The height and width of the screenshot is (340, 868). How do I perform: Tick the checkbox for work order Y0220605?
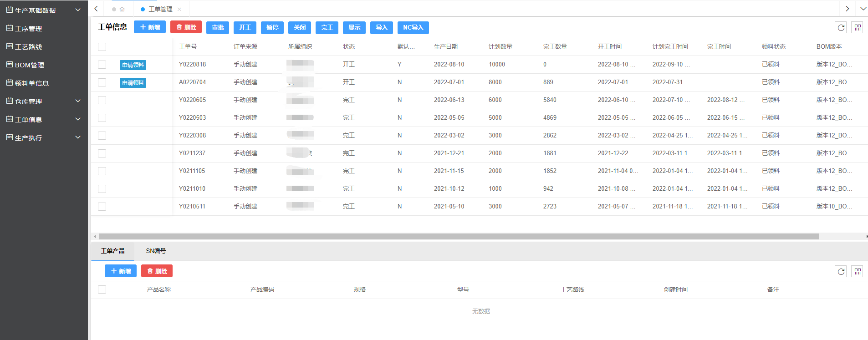tap(102, 100)
